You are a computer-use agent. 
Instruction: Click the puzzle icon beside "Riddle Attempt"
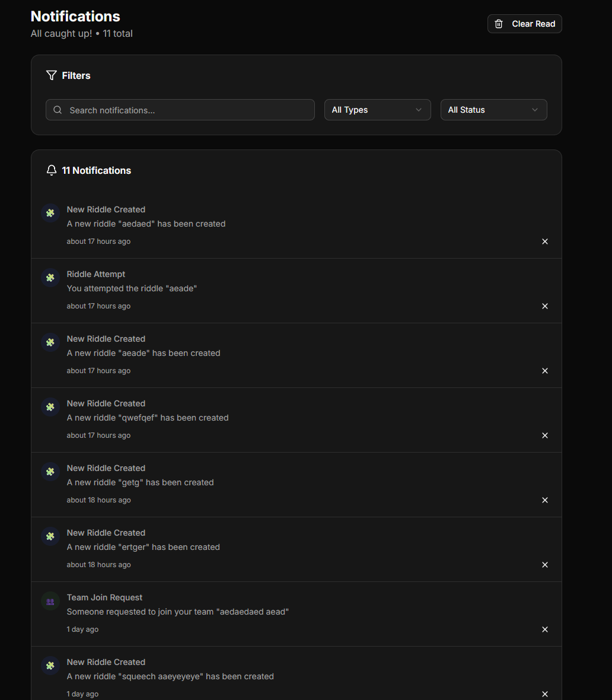point(50,277)
